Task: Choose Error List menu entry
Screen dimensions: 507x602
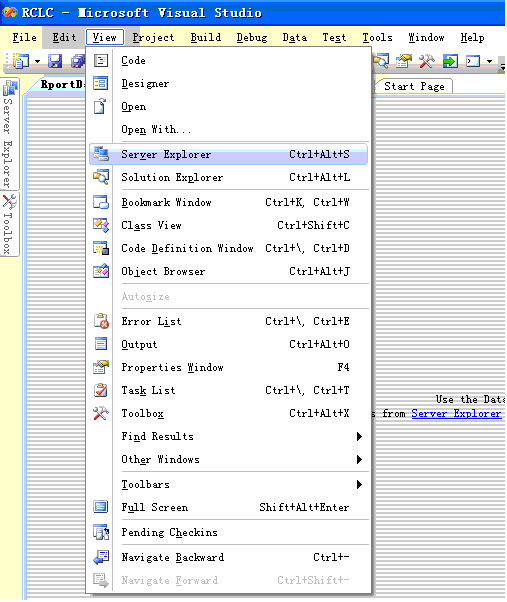Action: (228, 321)
